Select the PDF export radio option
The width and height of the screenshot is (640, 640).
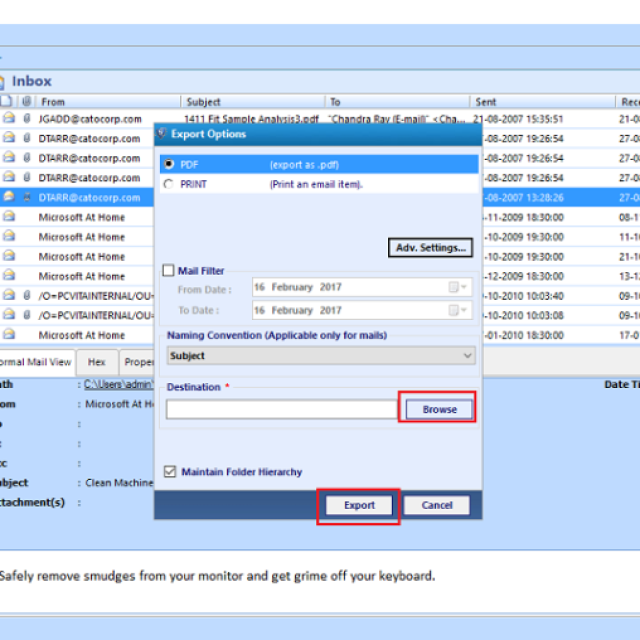169,164
